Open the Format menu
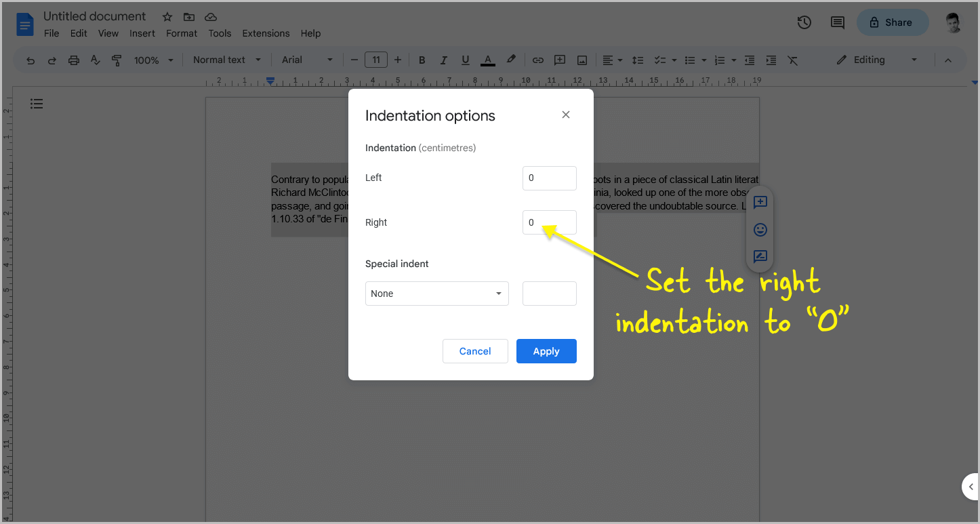The width and height of the screenshot is (980, 524). tap(181, 33)
